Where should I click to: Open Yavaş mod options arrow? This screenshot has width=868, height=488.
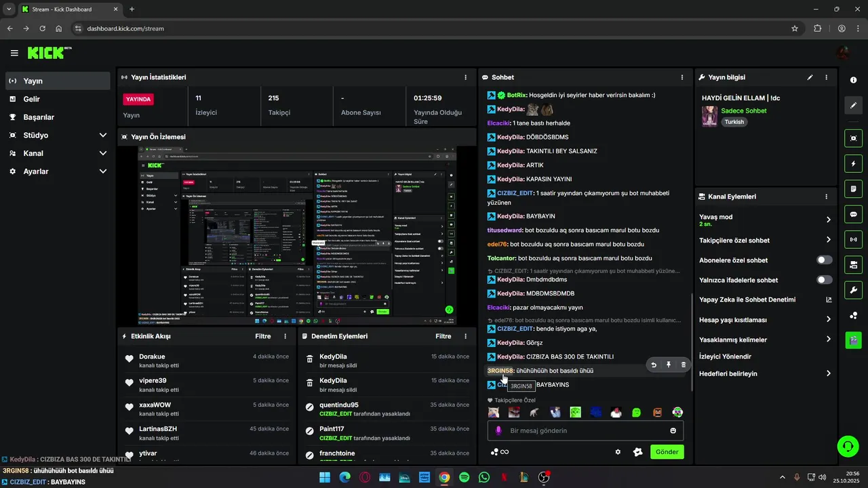829,220
